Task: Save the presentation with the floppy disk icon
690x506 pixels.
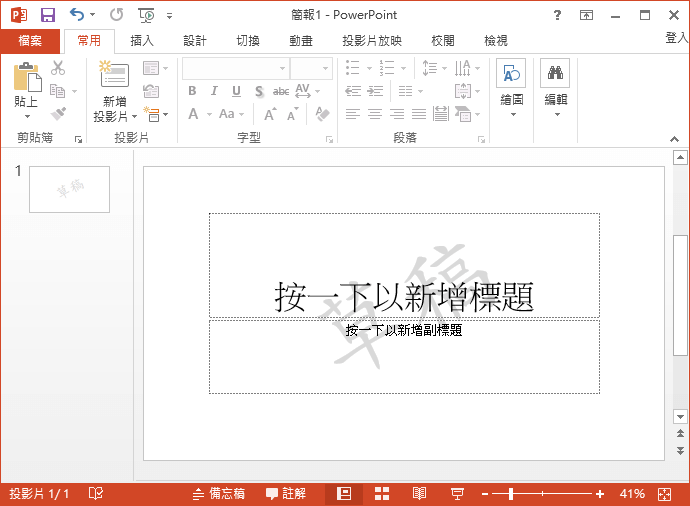Action: coord(48,15)
